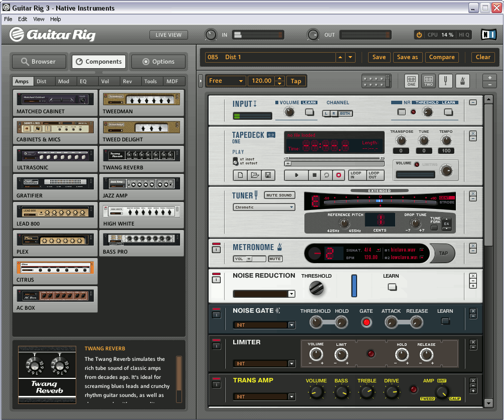Open the File menu

[8, 19]
